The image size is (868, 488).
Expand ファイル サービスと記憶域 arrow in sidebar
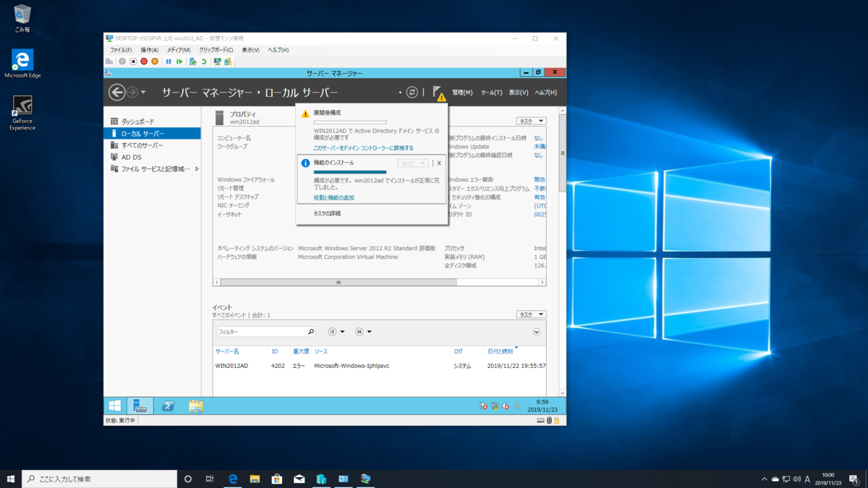pyautogui.click(x=197, y=169)
